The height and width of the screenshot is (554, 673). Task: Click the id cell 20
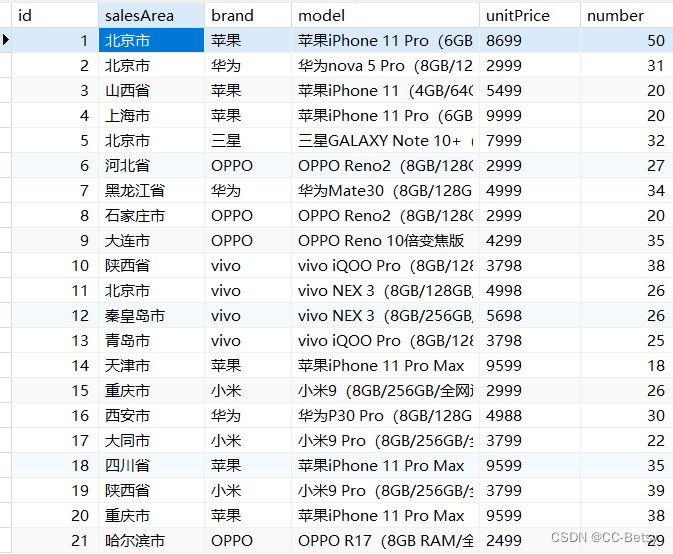coord(55,515)
